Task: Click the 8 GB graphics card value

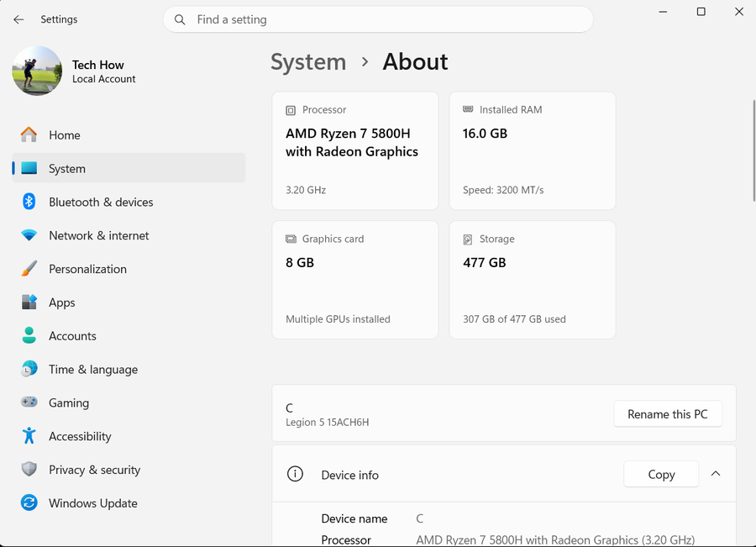Action: coord(300,263)
